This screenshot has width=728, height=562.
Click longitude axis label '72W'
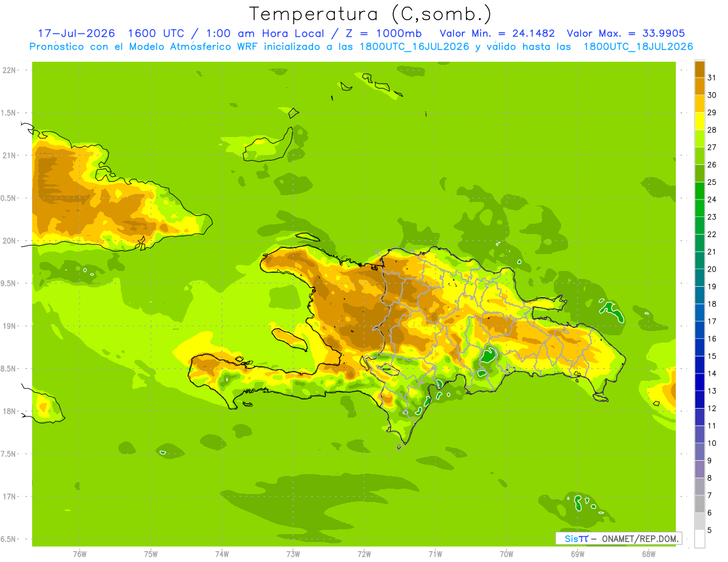(364, 554)
